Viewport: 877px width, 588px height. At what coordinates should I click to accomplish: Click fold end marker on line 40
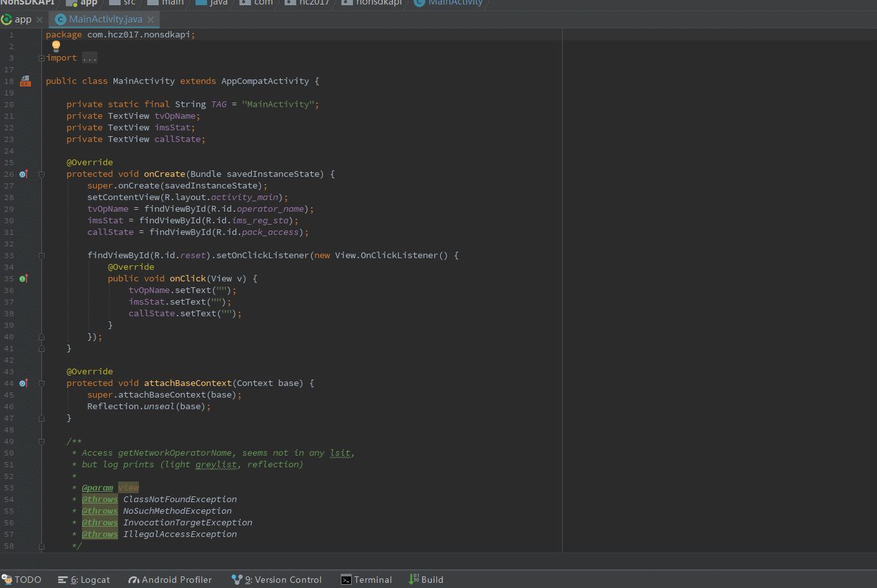tap(41, 337)
